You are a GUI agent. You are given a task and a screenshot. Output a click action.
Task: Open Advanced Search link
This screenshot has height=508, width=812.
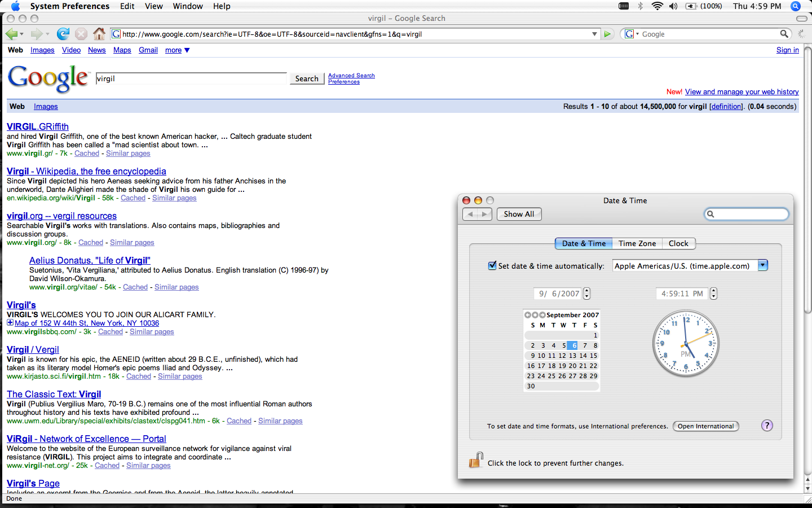pos(351,75)
